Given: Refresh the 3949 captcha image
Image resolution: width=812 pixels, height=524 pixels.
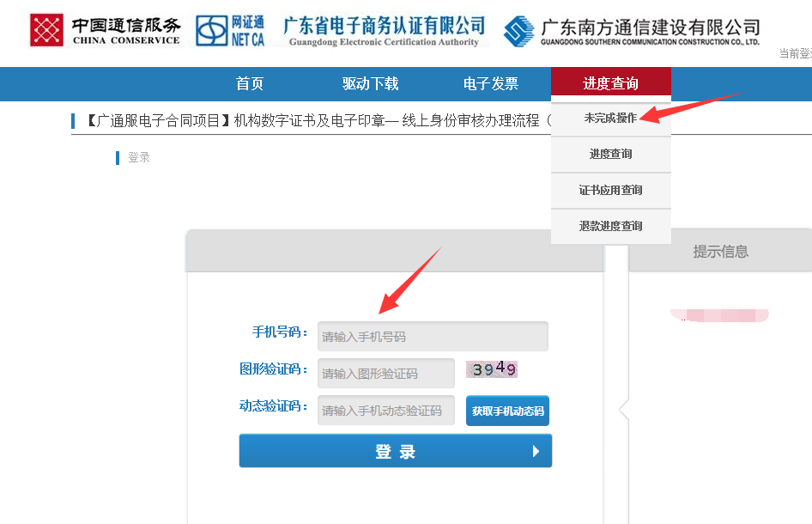Looking at the screenshot, I should pos(492,370).
